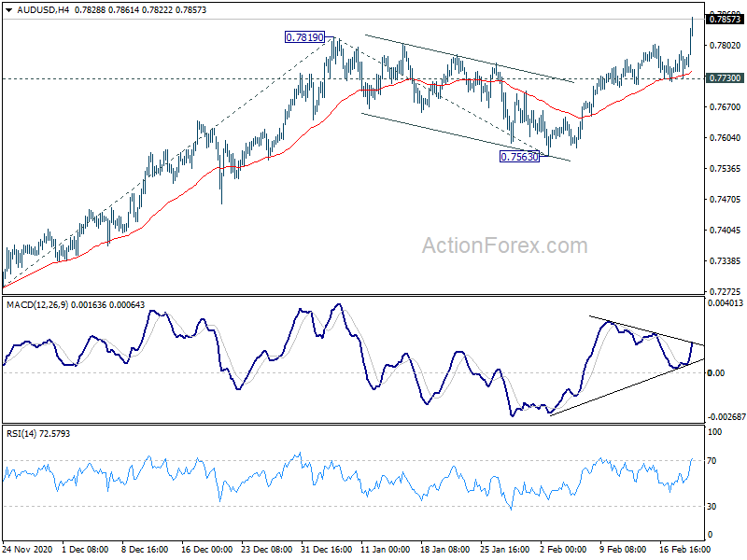747x560 pixels.
Task: Select the 0.76700 price axis label
Action: (x=726, y=107)
